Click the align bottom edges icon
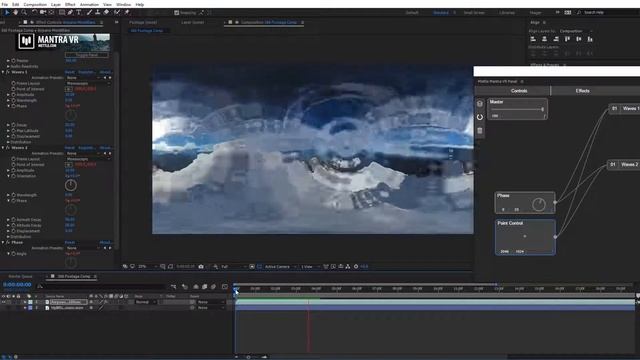 (590, 39)
